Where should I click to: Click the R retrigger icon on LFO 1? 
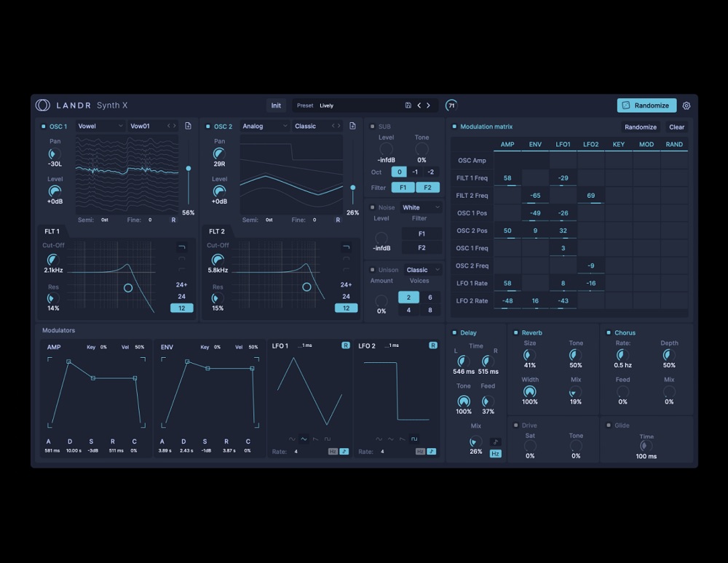(346, 346)
